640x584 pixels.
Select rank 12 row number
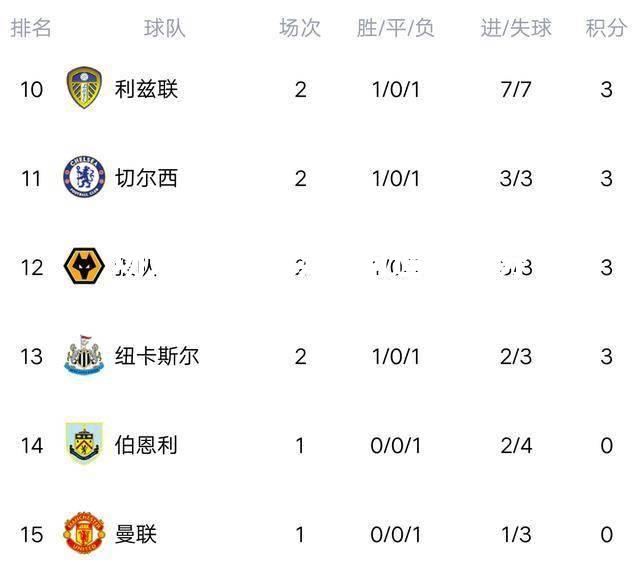pyautogui.click(x=31, y=268)
